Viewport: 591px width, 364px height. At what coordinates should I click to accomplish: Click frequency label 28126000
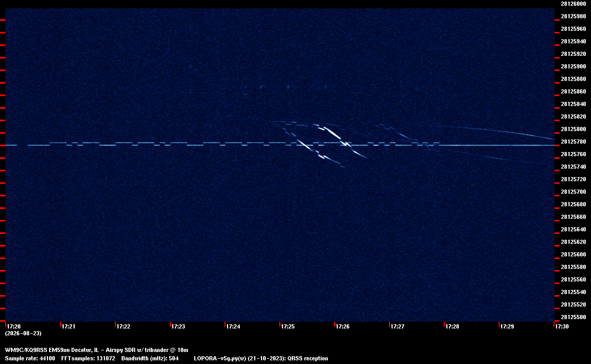coord(574,4)
